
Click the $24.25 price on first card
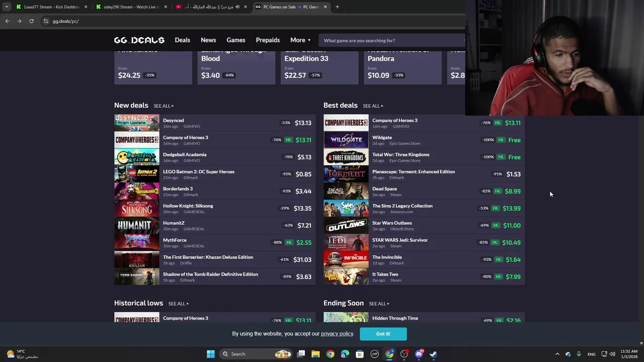[129, 75]
